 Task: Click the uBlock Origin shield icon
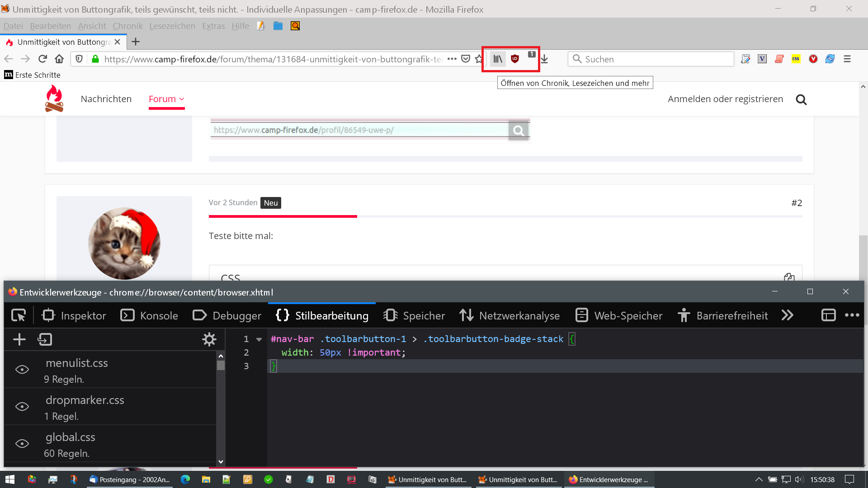click(514, 59)
